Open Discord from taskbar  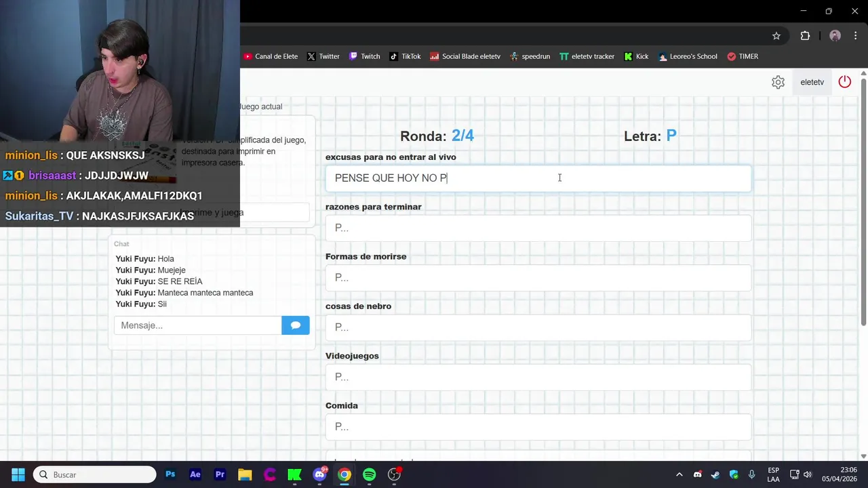[319, 474]
